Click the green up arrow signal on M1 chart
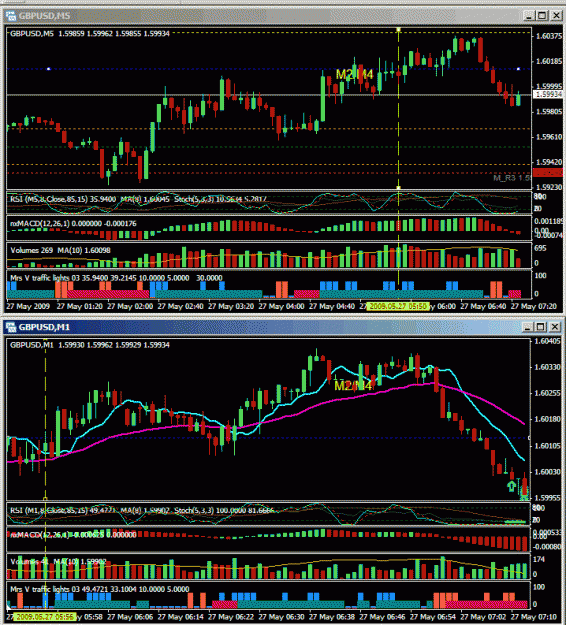Image resolution: width=566 pixels, height=625 pixels. tap(511, 486)
